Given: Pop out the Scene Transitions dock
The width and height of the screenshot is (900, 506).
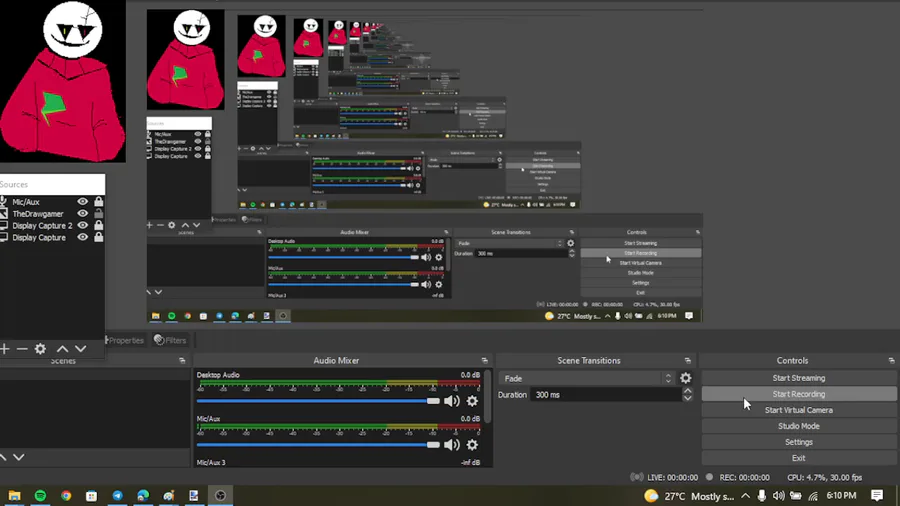Looking at the screenshot, I should tap(688, 361).
